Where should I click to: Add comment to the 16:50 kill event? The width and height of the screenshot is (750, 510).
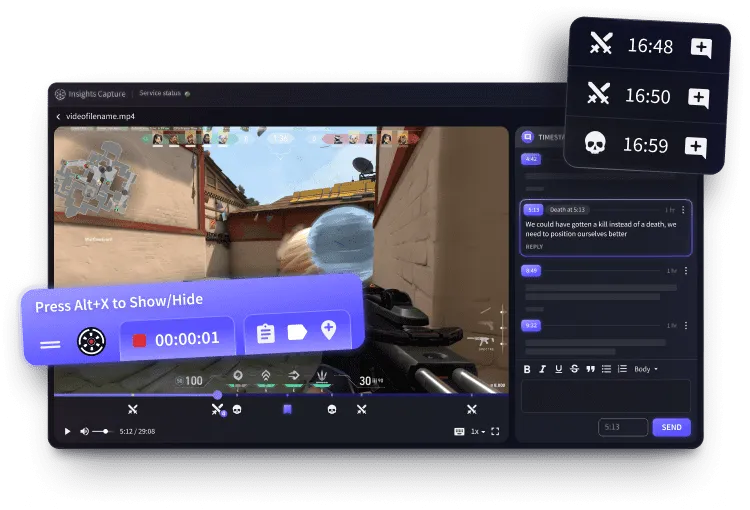[x=698, y=98]
